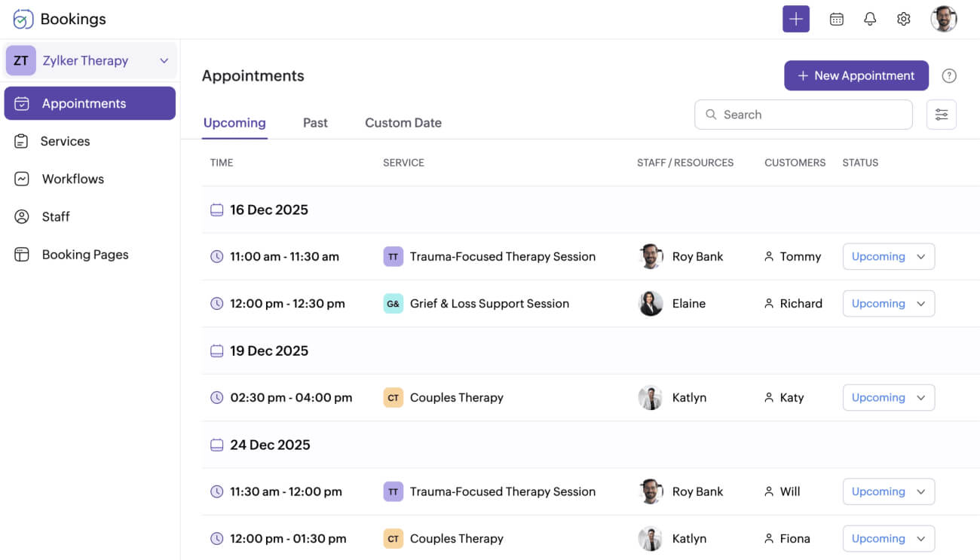Open the filter icon beside search
The image size is (980, 560).
(x=941, y=114)
